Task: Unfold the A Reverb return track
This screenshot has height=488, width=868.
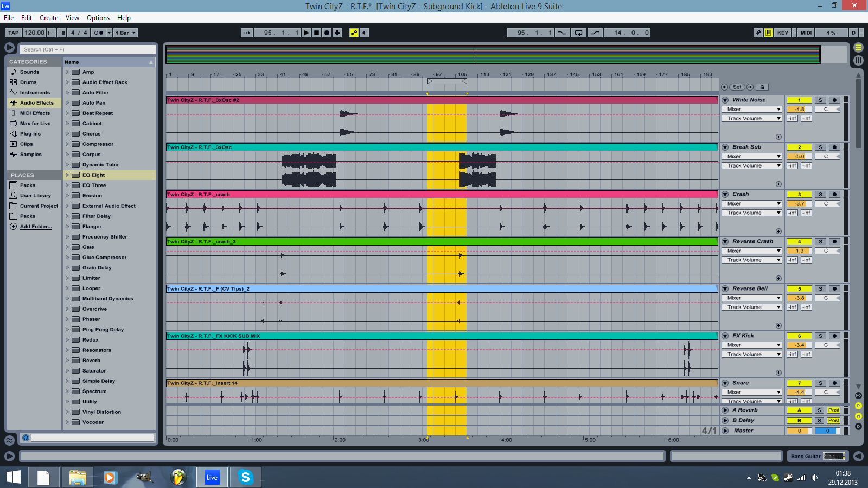Action: point(725,410)
